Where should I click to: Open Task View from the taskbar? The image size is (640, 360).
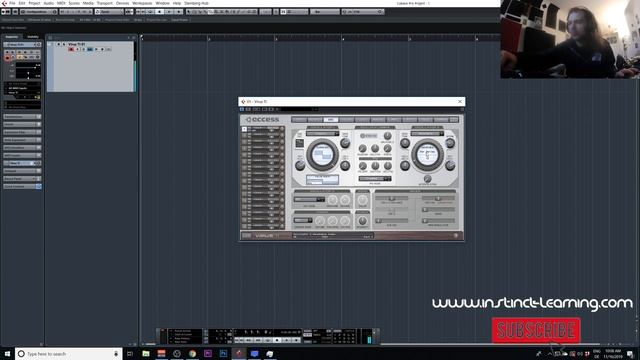(130, 353)
